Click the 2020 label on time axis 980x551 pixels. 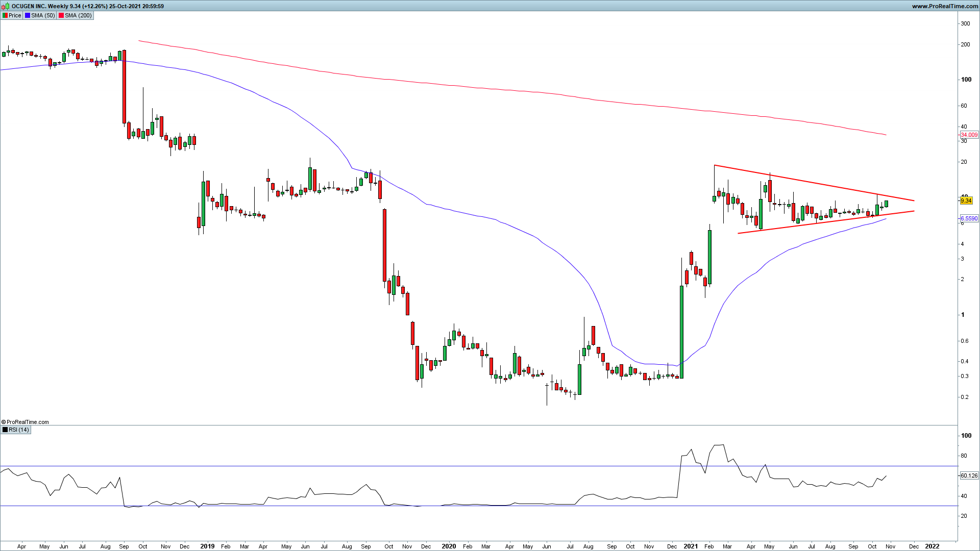448,546
